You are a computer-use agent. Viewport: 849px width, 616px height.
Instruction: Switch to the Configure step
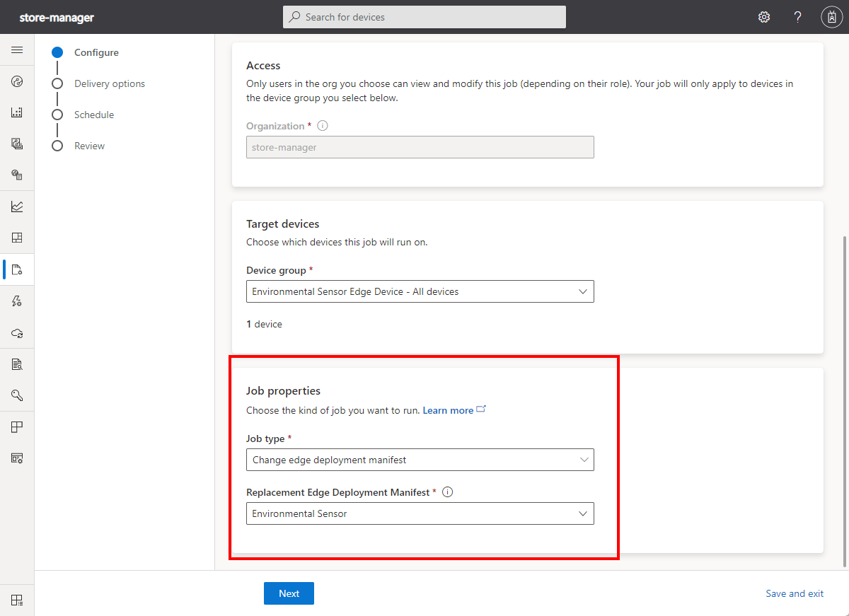pos(96,52)
